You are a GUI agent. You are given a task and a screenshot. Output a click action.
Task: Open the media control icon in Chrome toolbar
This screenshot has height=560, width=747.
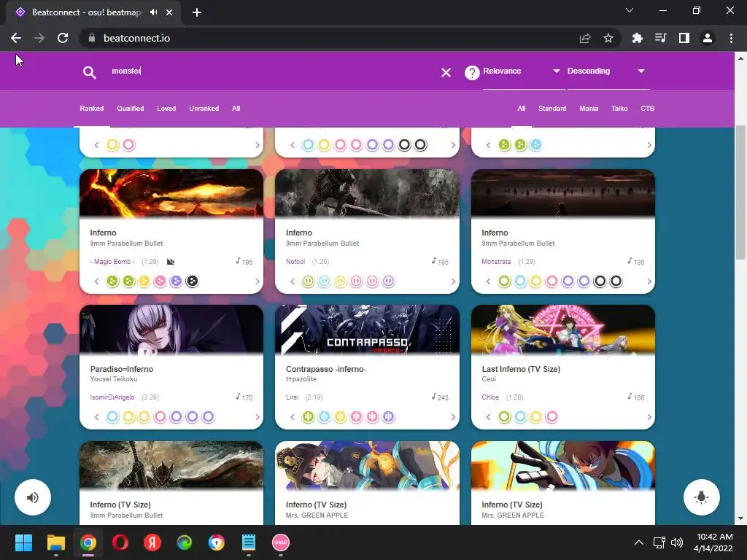point(661,38)
